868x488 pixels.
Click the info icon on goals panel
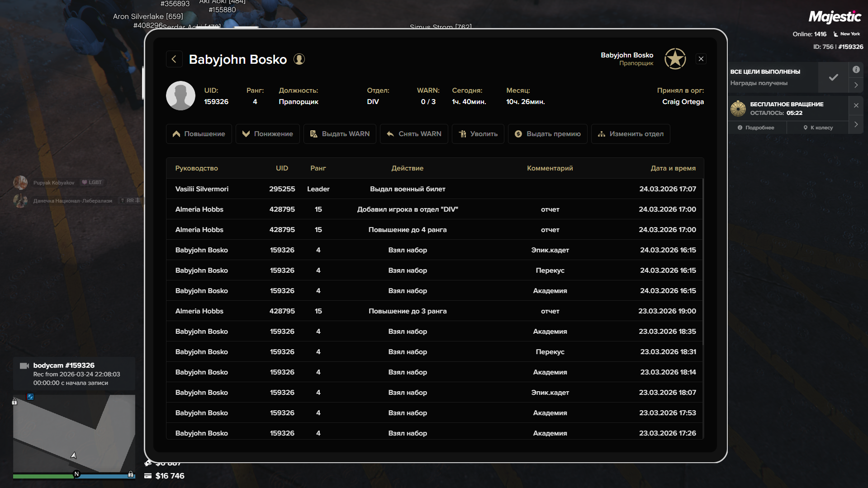(x=856, y=70)
